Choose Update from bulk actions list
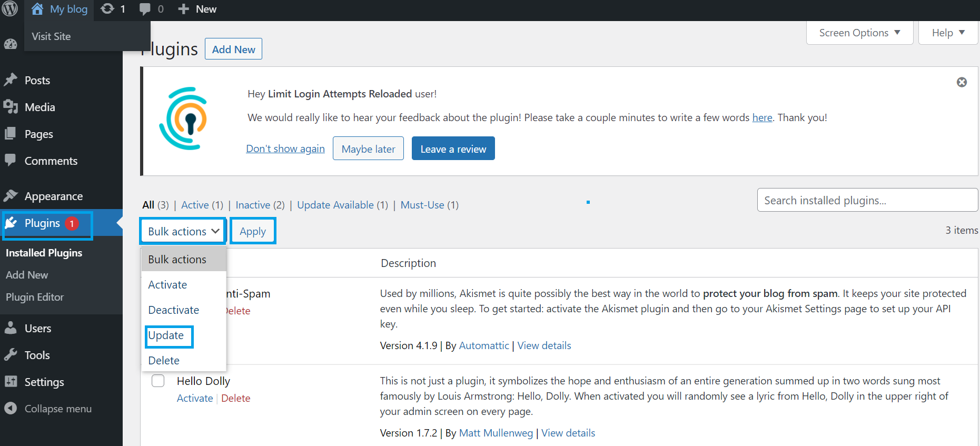The height and width of the screenshot is (446, 980). pyautogui.click(x=183, y=335)
